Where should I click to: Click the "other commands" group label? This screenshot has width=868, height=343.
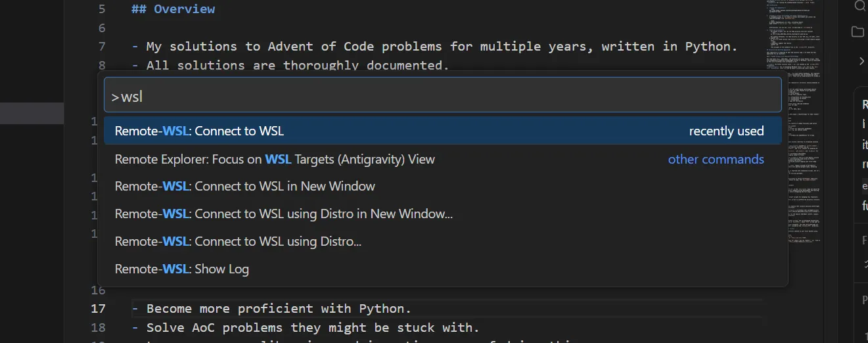pyautogui.click(x=716, y=159)
